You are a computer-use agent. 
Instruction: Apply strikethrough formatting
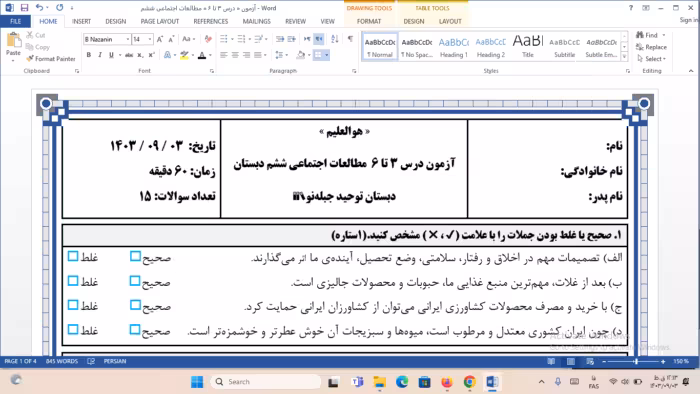[x=129, y=55]
